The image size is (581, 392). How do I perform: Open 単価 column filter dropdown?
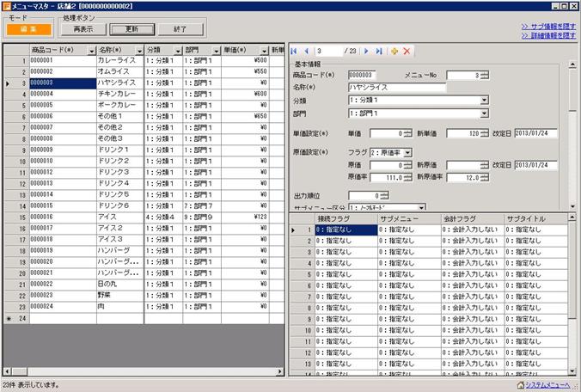point(264,51)
